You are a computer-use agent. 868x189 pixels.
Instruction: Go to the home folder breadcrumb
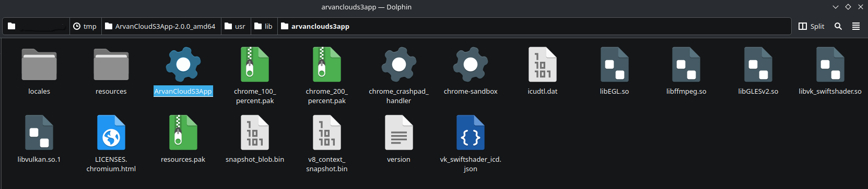point(37,26)
